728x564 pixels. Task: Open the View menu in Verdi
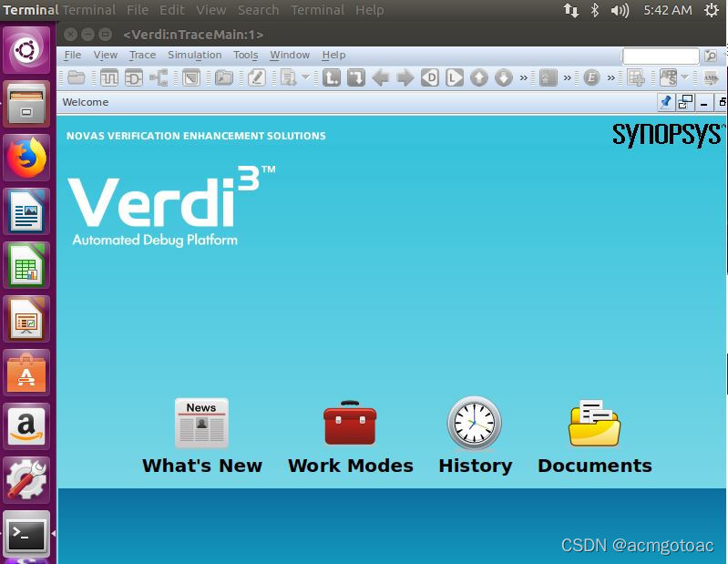point(106,55)
